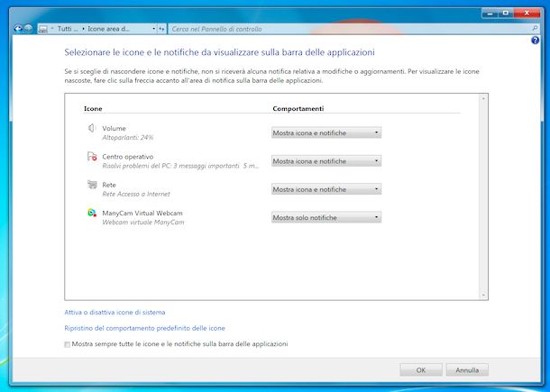Click Ripristino del comportamento predefinito delle icone
This screenshot has width=550, height=392.
144,328
